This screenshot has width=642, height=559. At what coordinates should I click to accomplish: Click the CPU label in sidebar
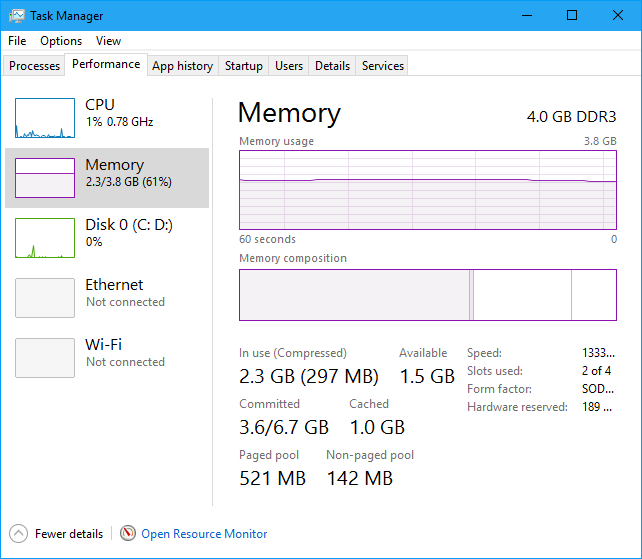point(99,104)
